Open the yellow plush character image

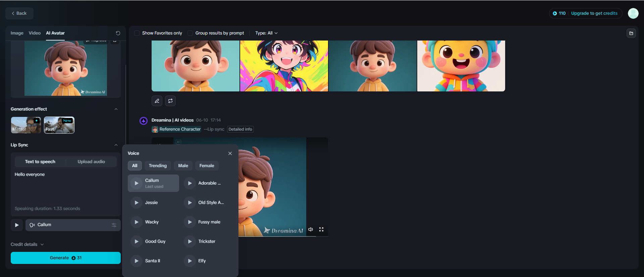click(x=461, y=66)
